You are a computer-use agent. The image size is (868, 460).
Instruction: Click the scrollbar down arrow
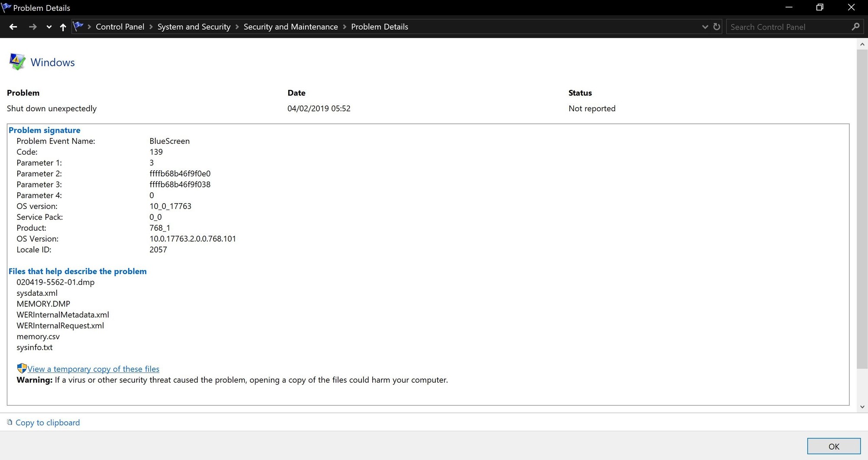pyautogui.click(x=862, y=407)
